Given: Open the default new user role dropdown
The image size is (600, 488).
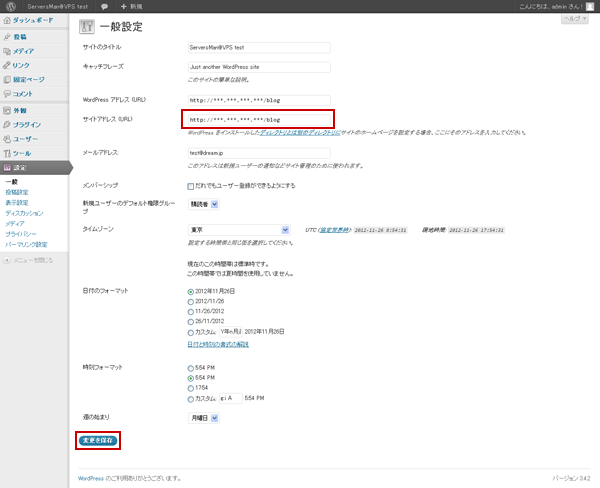Looking at the screenshot, I should click(204, 204).
